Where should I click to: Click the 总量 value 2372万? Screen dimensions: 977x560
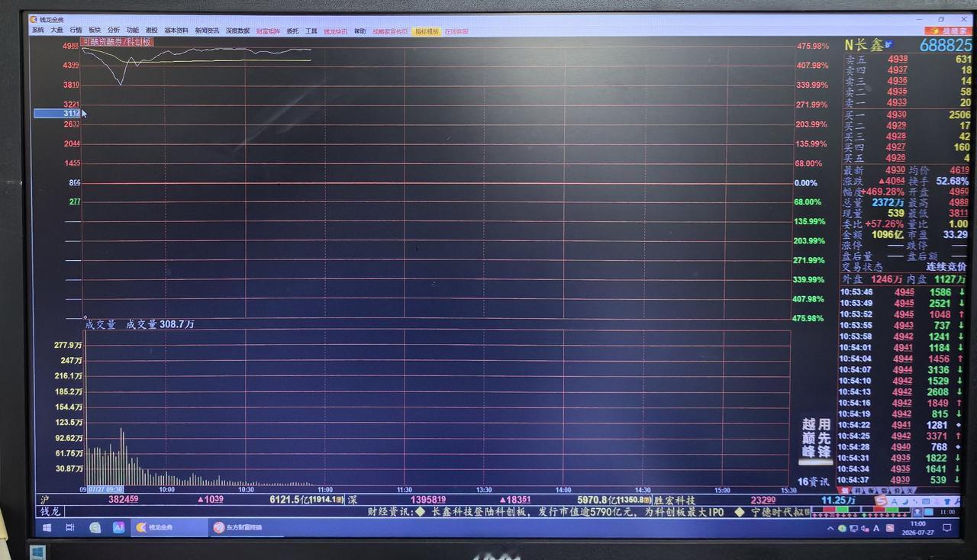pyautogui.click(x=888, y=203)
